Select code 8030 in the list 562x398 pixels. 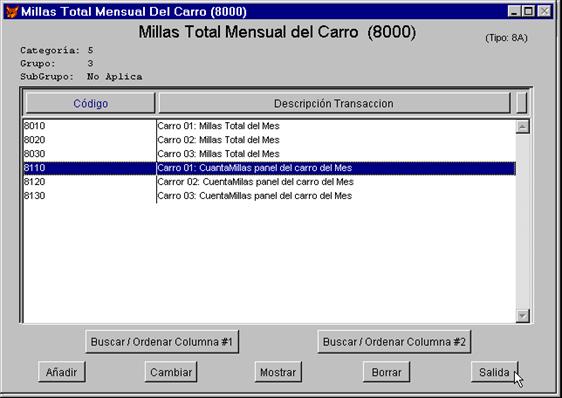34,154
